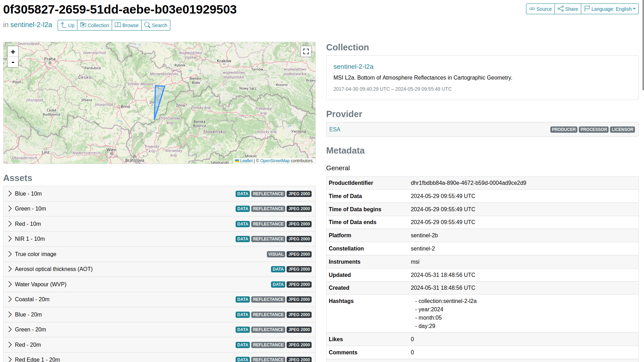Image resolution: width=644 pixels, height=362 pixels.
Task: Open the Collection button
Action: point(94,25)
